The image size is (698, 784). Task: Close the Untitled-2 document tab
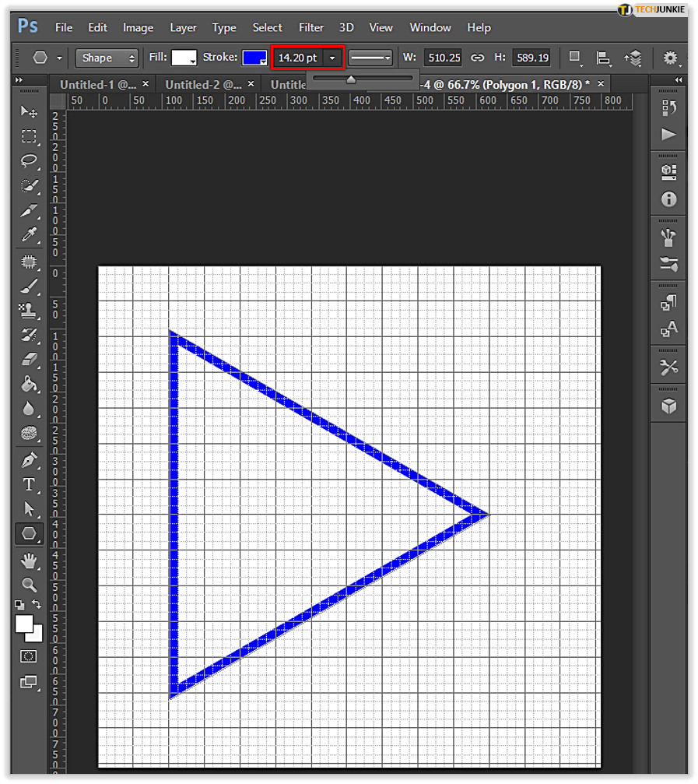pos(251,84)
